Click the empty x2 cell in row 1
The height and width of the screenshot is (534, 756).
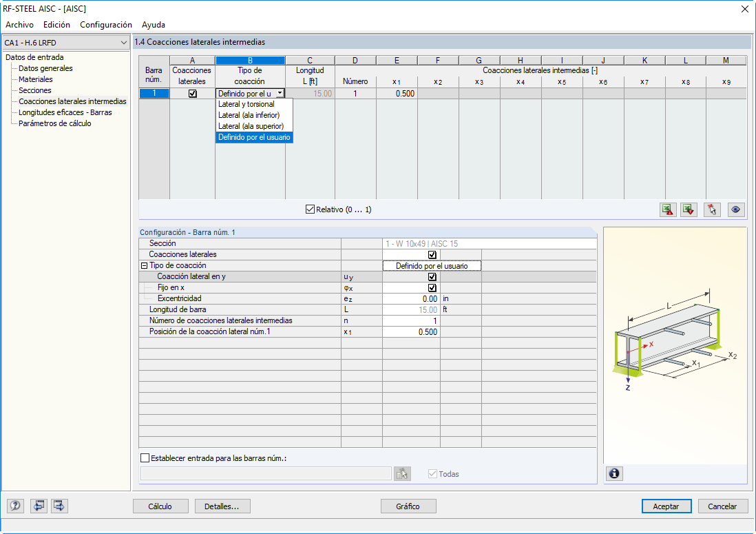click(438, 94)
